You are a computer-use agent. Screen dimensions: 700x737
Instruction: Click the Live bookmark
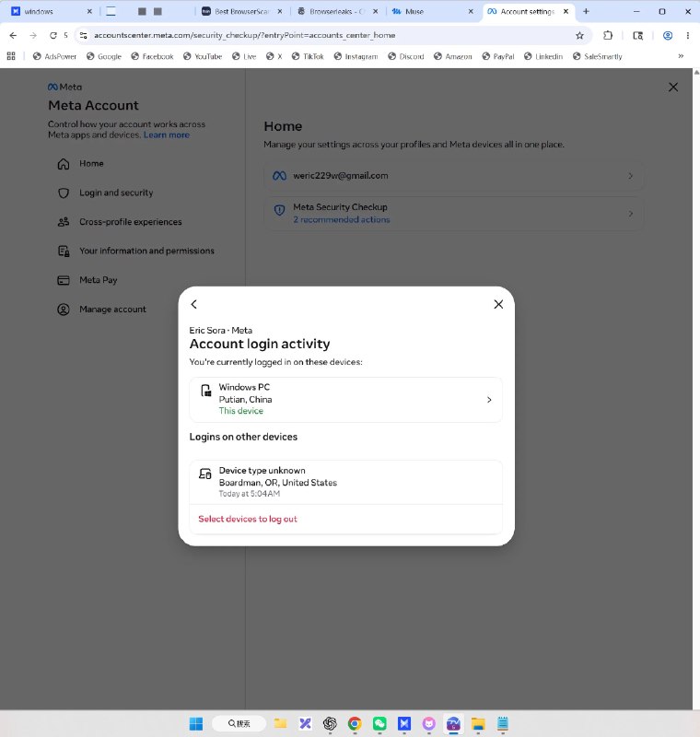click(244, 56)
